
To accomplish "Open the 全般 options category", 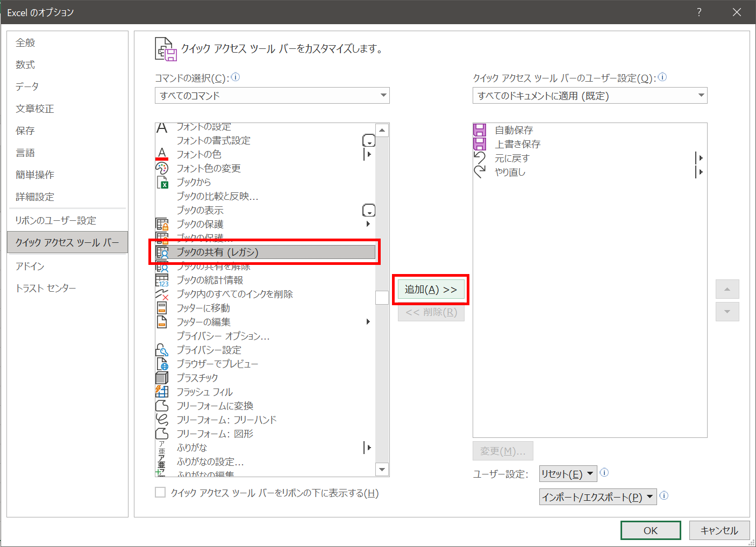I will [x=67, y=42].
